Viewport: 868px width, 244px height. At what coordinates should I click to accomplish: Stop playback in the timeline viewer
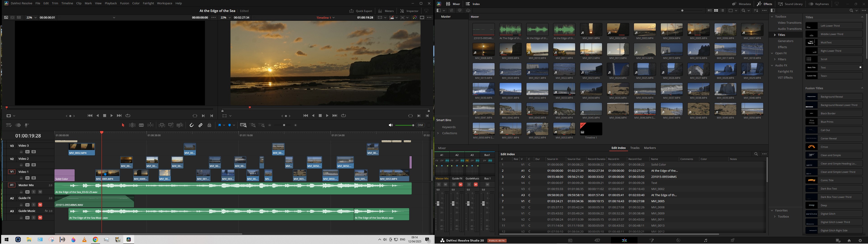point(320,116)
